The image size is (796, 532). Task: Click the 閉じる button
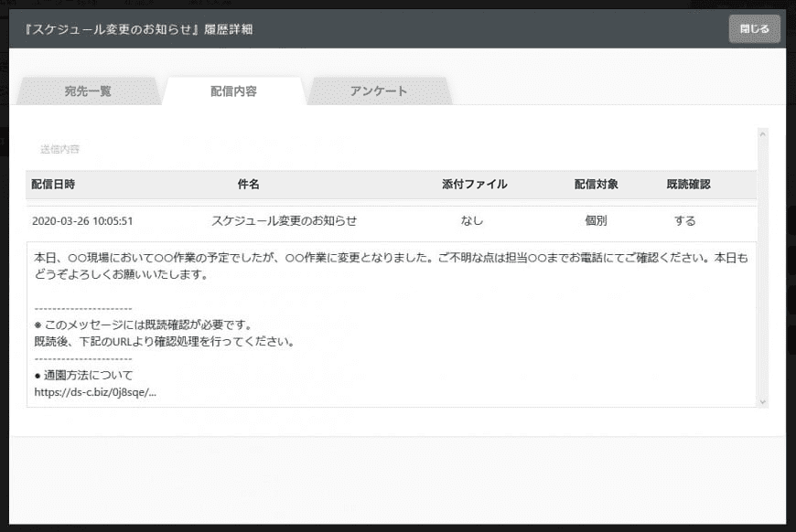pos(755,29)
